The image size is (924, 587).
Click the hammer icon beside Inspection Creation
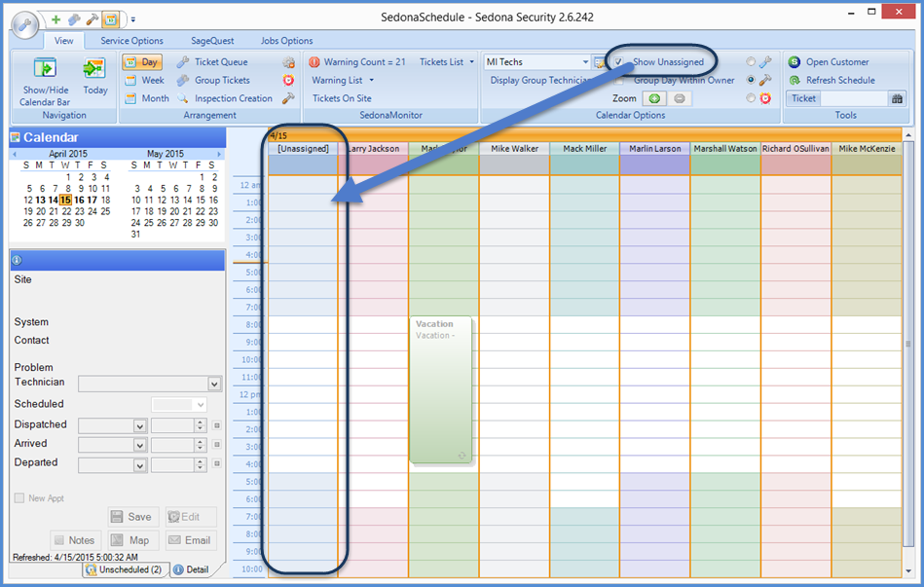[x=288, y=98]
